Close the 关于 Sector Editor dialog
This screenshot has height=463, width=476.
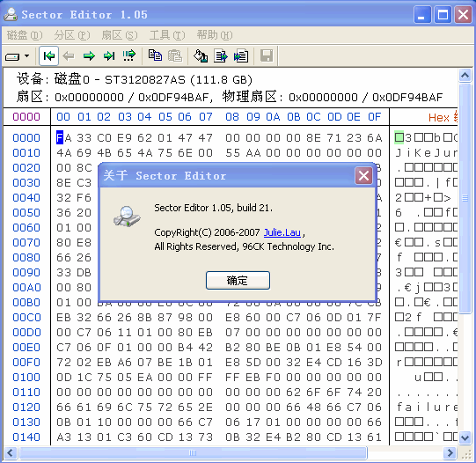363,175
